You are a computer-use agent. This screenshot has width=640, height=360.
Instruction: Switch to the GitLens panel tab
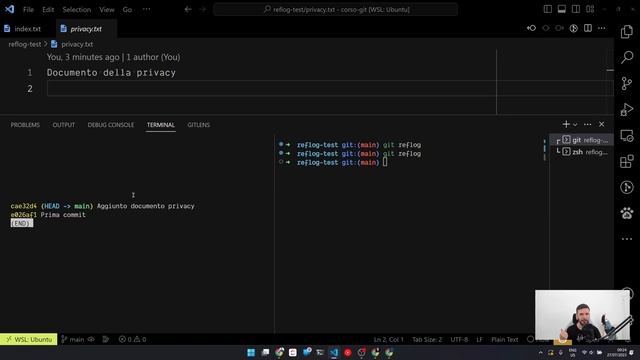pyautogui.click(x=198, y=125)
